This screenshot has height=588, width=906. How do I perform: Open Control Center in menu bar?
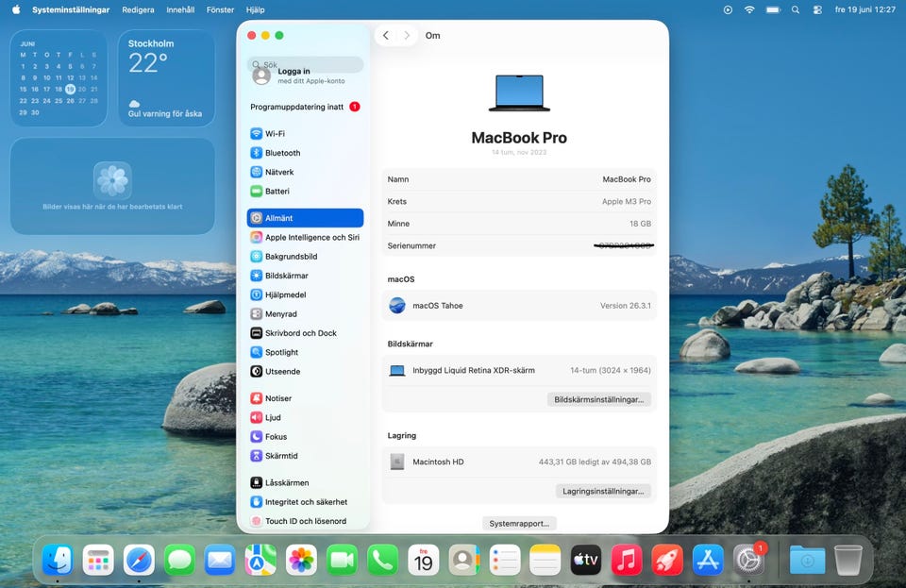817,9
